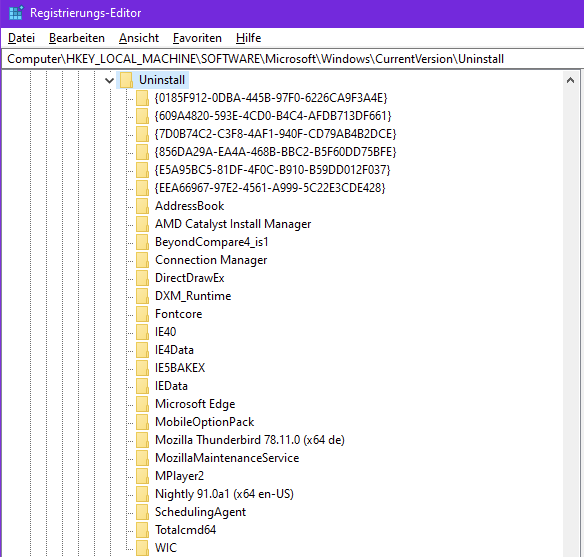This screenshot has height=557, width=584.
Task: Click folder icon of {856DA29A-EA4A-468B-BBC2-B5F60DD75BFE}
Action: point(142,152)
